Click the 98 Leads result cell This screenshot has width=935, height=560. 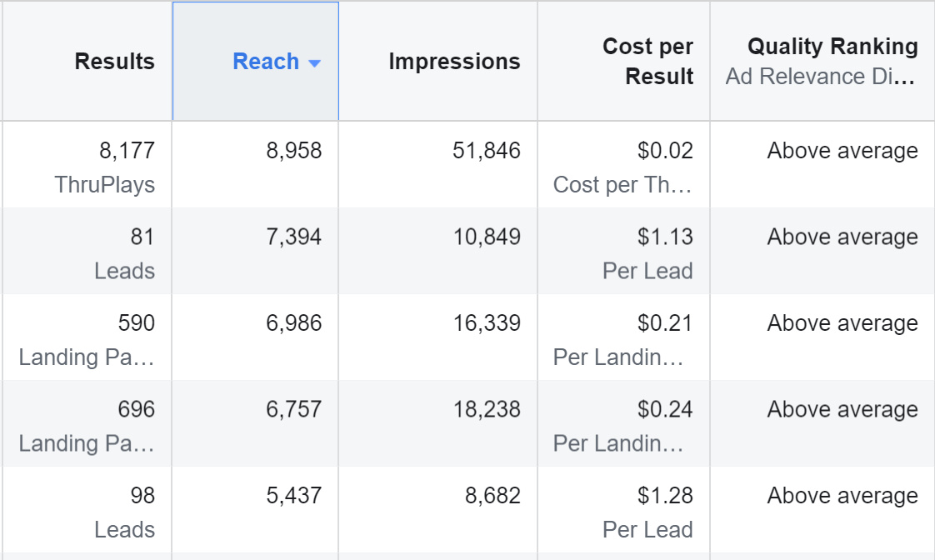(124, 512)
